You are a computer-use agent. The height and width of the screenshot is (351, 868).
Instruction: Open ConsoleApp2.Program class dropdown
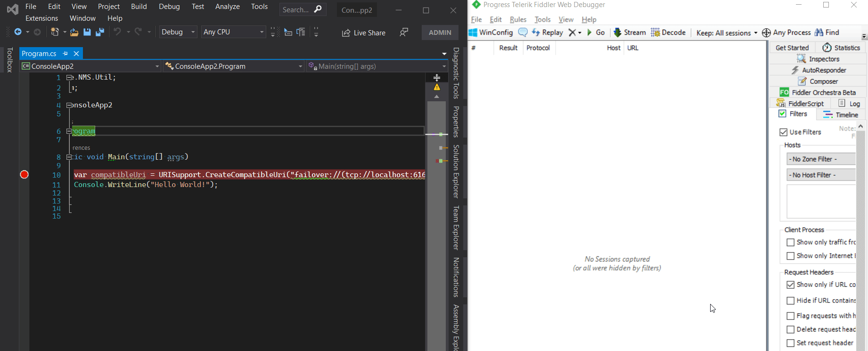234,66
